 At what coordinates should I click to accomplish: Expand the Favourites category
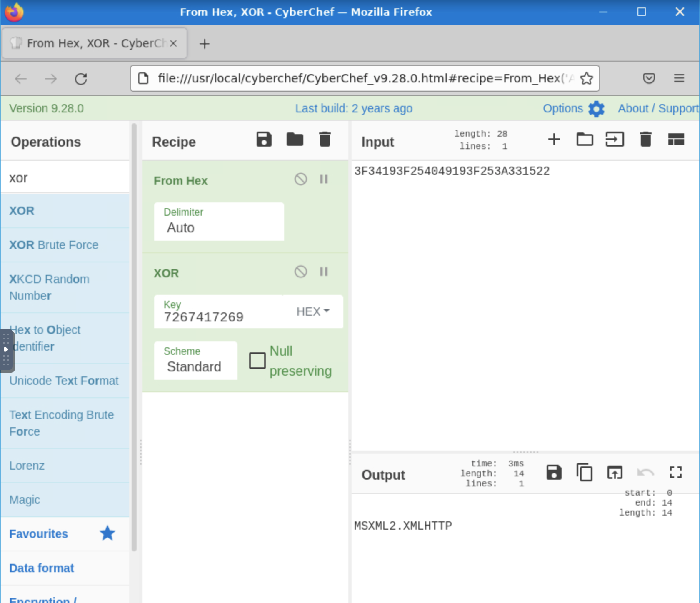coord(39,534)
